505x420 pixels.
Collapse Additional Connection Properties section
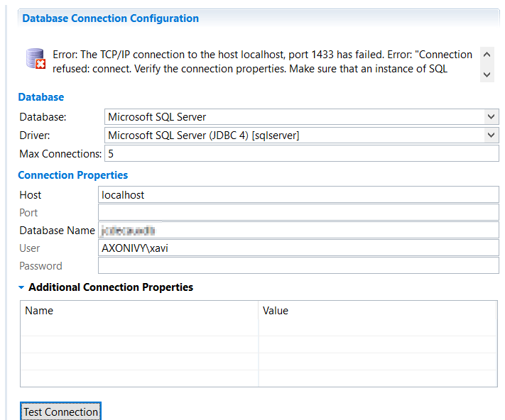pos(21,287)
